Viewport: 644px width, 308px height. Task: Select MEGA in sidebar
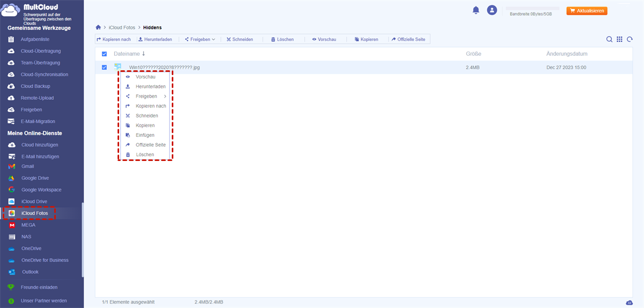(x=28, y=225)
